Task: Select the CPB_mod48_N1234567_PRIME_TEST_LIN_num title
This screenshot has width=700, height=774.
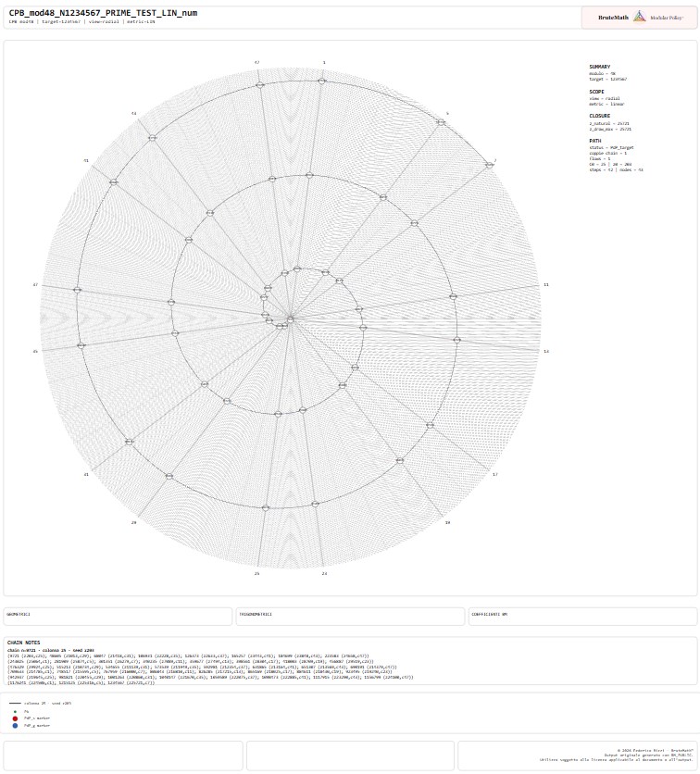Action: tap(103, 13)
